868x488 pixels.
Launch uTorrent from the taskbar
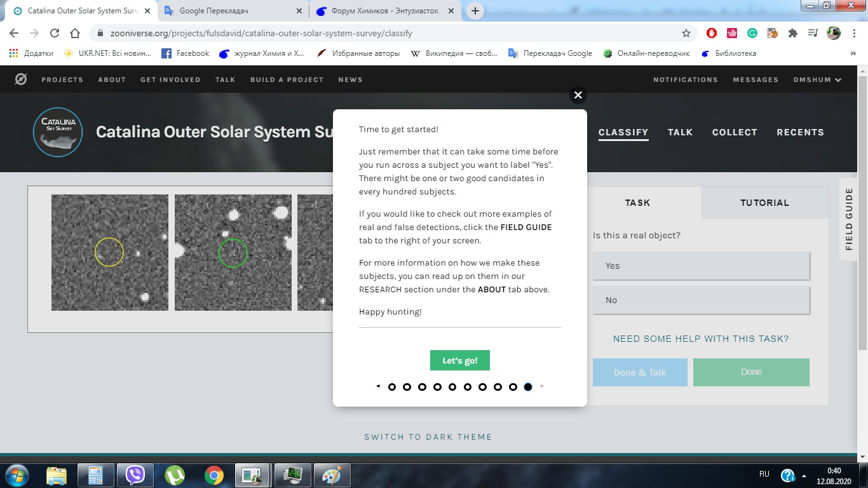pos(174,475)
